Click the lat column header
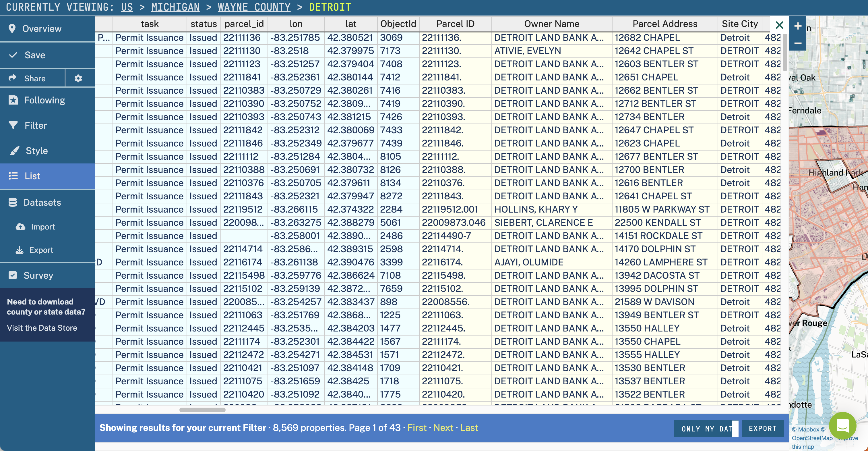This screenshot has height=451, width=868. point(351,24)
